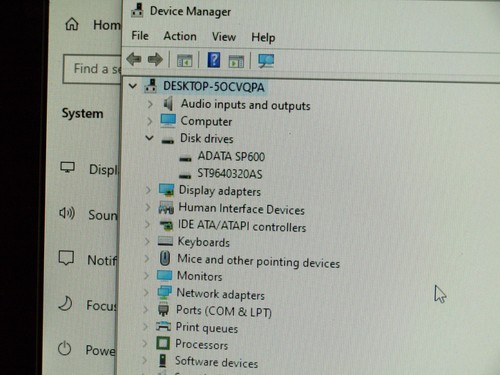This screenshot has height=375, width=500.
Task: Collapse the DESKTOP-5OCVQPA root node
Action: [x=133, y=86]
